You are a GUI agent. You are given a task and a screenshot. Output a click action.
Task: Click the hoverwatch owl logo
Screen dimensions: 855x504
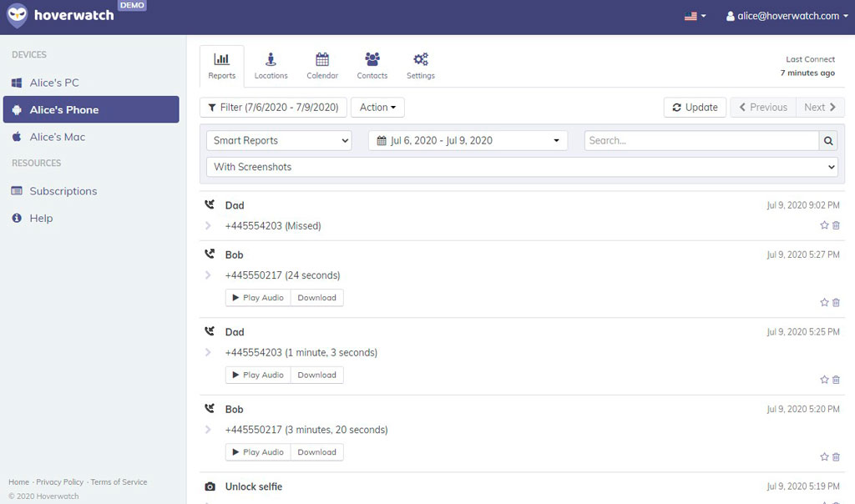click(x=17, y=16)
